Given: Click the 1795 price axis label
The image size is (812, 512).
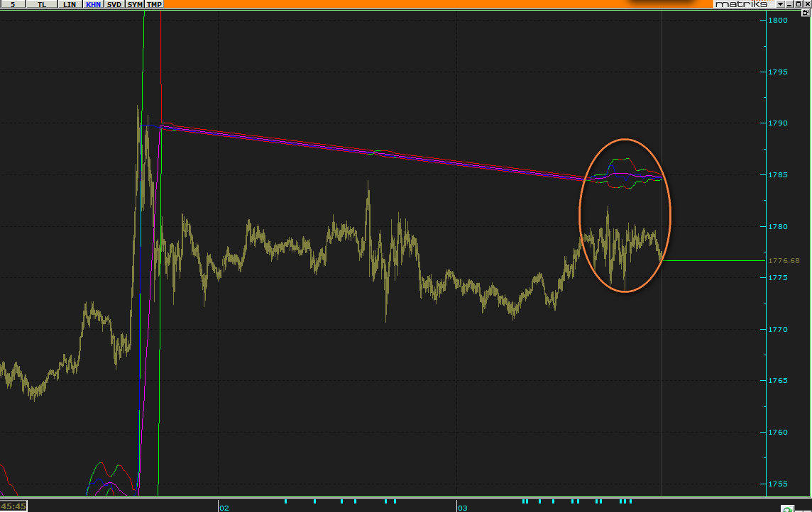Looking at the screenshot, I should 778,72.
